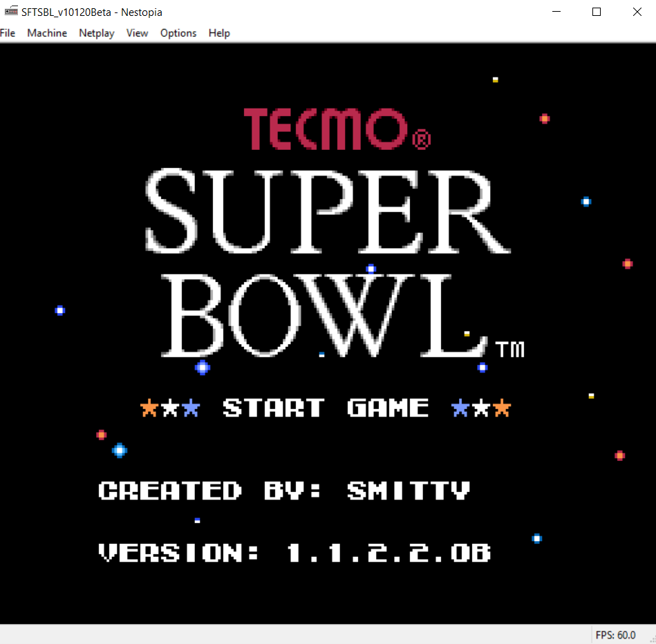Open the View menu
This screenshot has width=656, height=644.
pyautogui.click(x=138, y=33)
